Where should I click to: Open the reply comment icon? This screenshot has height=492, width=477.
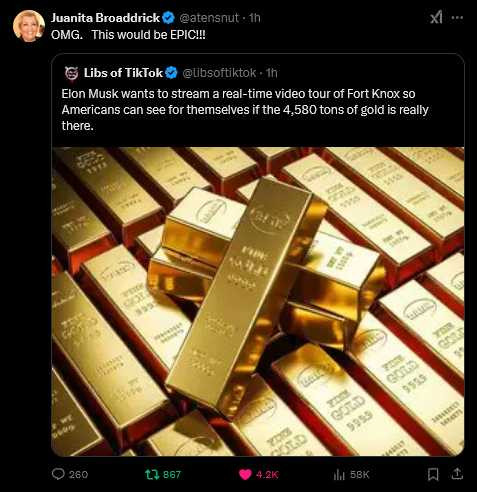tap(58, 474)
